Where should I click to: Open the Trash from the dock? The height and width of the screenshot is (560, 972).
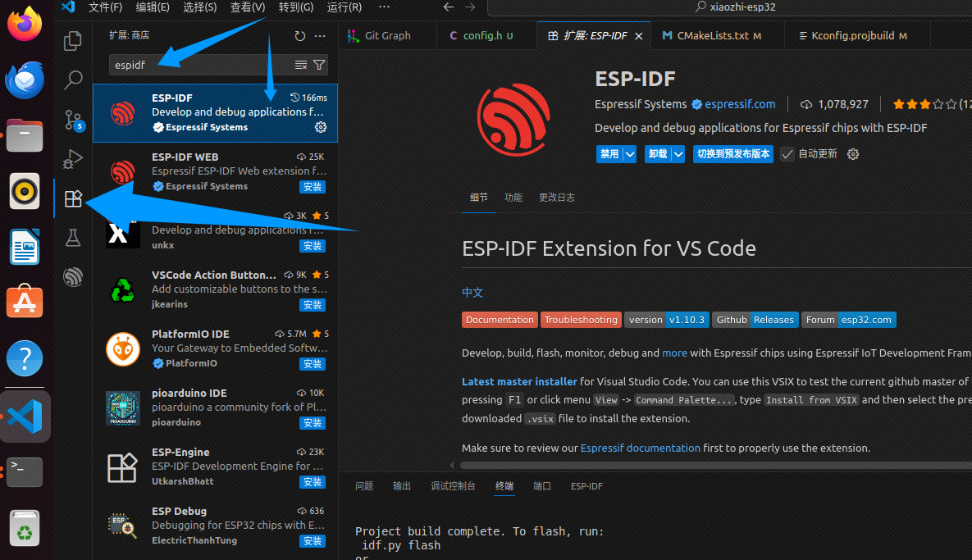(x=25, y=528)
